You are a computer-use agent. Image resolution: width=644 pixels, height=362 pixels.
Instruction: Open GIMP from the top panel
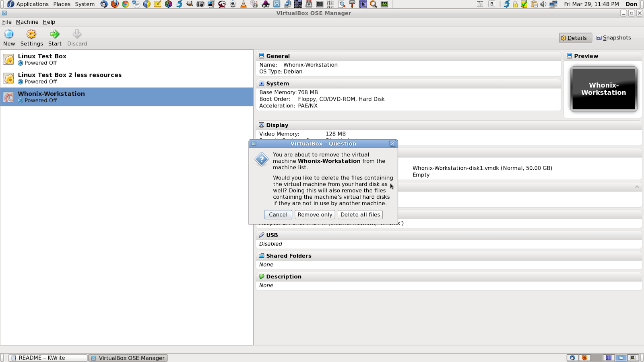[x=189, y=4]
